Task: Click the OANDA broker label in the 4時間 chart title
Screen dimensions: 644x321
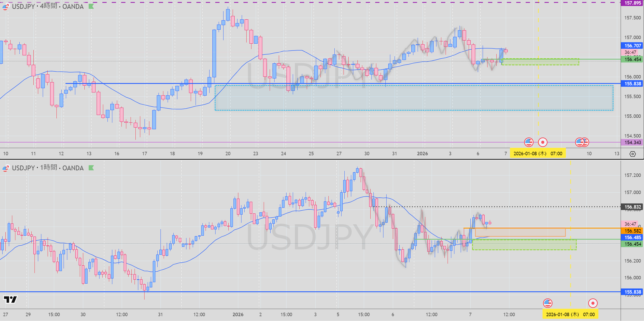Action: 73,7
